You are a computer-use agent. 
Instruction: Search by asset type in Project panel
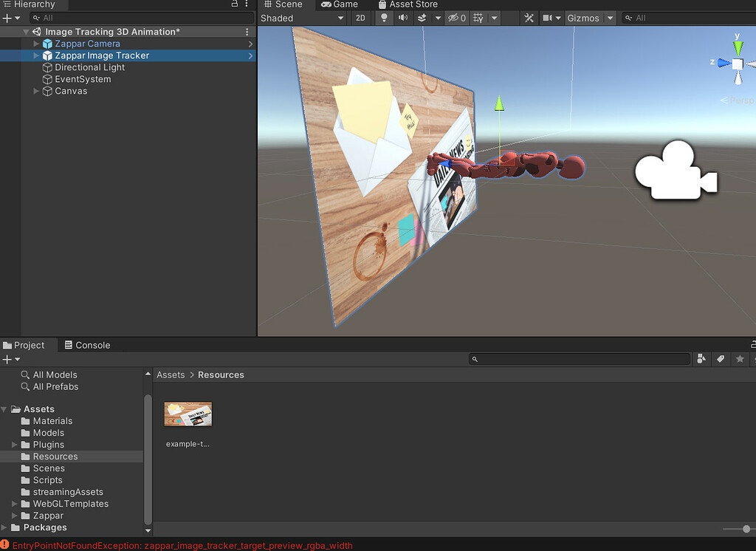[701, 359]
